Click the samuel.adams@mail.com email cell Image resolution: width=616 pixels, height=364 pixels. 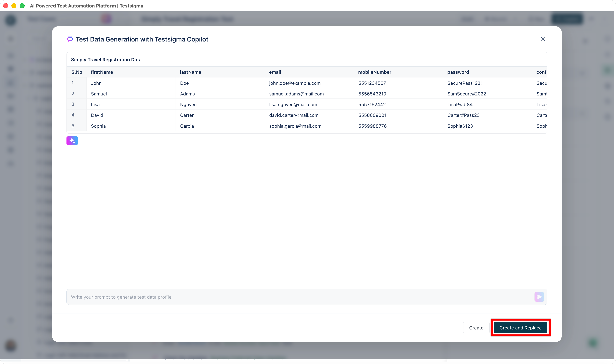pos(309,94)
